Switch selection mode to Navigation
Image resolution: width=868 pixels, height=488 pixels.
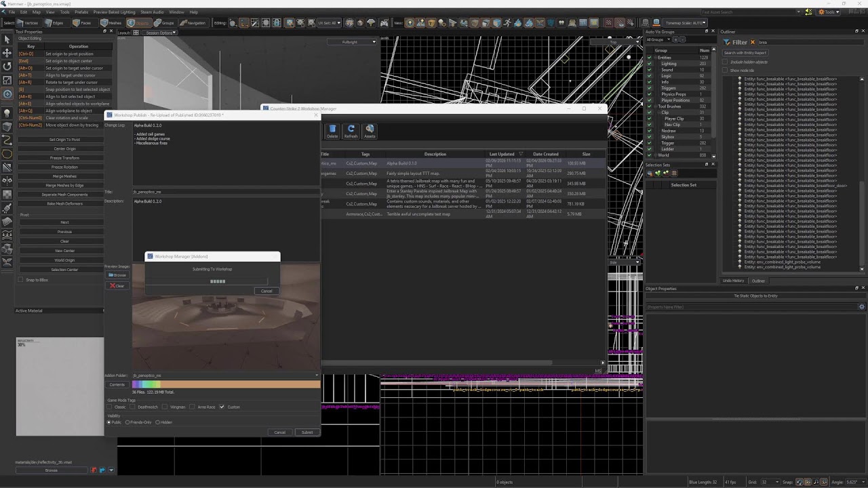(x=193, y=22)
